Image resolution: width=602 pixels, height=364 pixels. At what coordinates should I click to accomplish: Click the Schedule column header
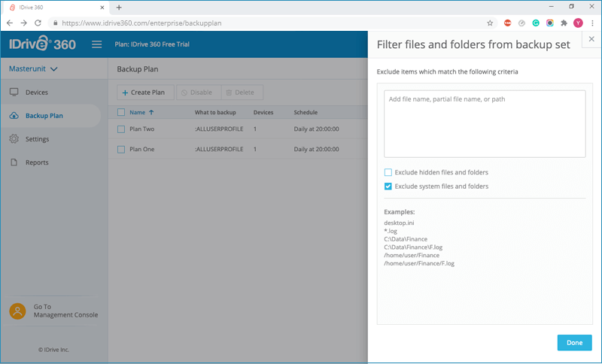[x=306, y=112]
